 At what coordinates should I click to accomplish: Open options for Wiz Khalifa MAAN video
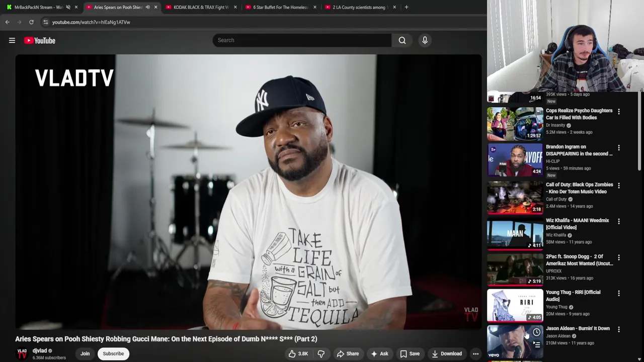(619, 221)
